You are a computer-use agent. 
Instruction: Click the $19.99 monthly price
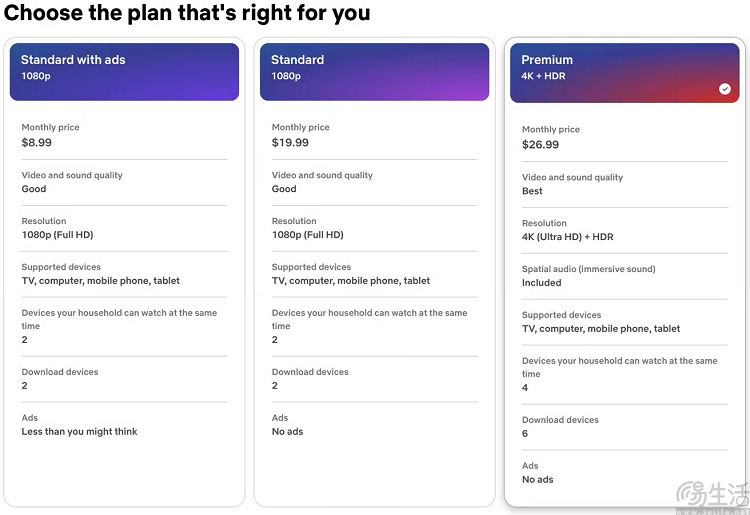(x=290, y=143)
